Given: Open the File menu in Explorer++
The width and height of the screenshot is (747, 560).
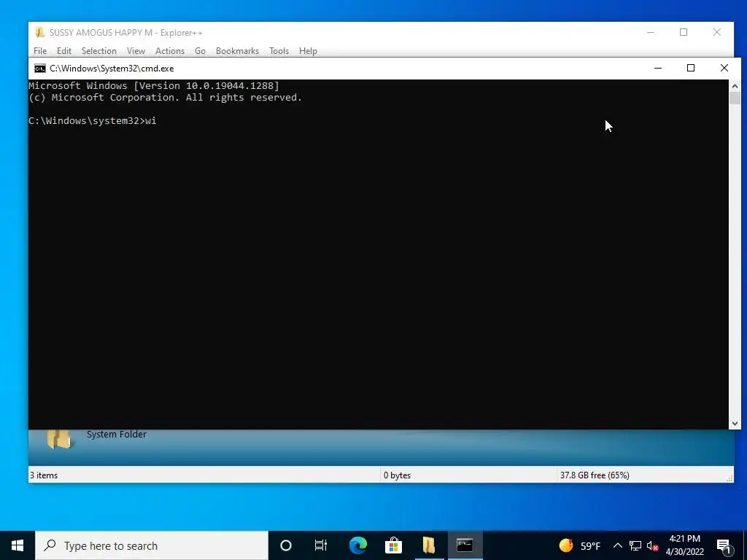Looking at the screenshot, I should [40, 51].
